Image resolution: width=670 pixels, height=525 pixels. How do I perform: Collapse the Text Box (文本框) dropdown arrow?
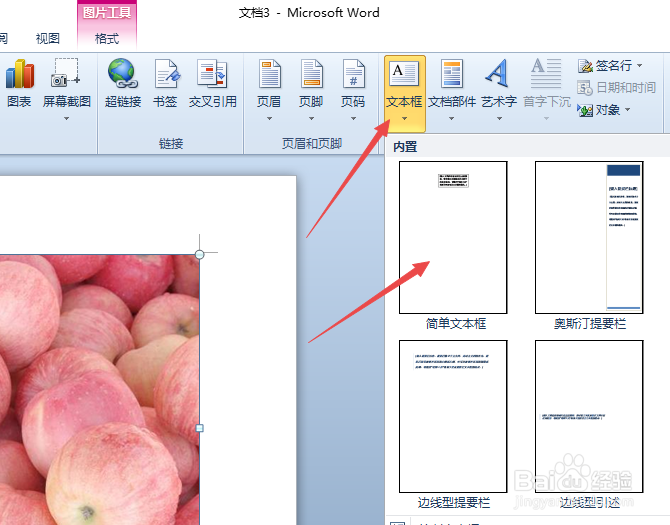[x=404, y=119]
